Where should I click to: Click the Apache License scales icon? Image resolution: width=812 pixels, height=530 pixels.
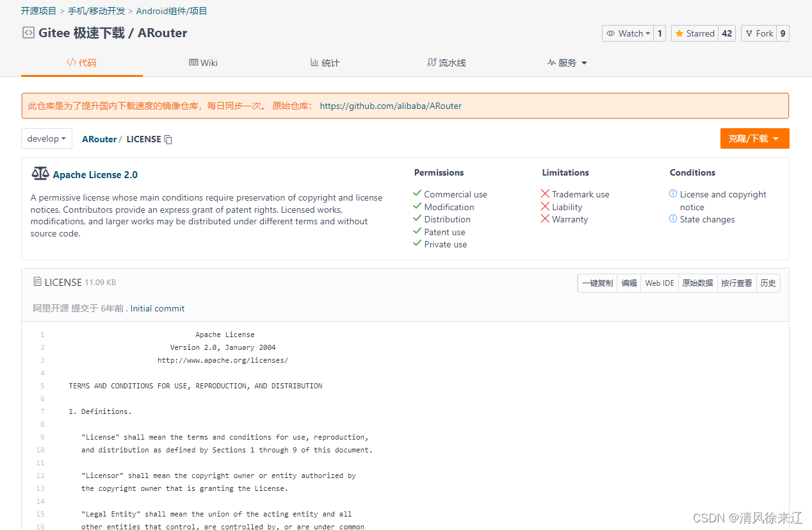40,174
